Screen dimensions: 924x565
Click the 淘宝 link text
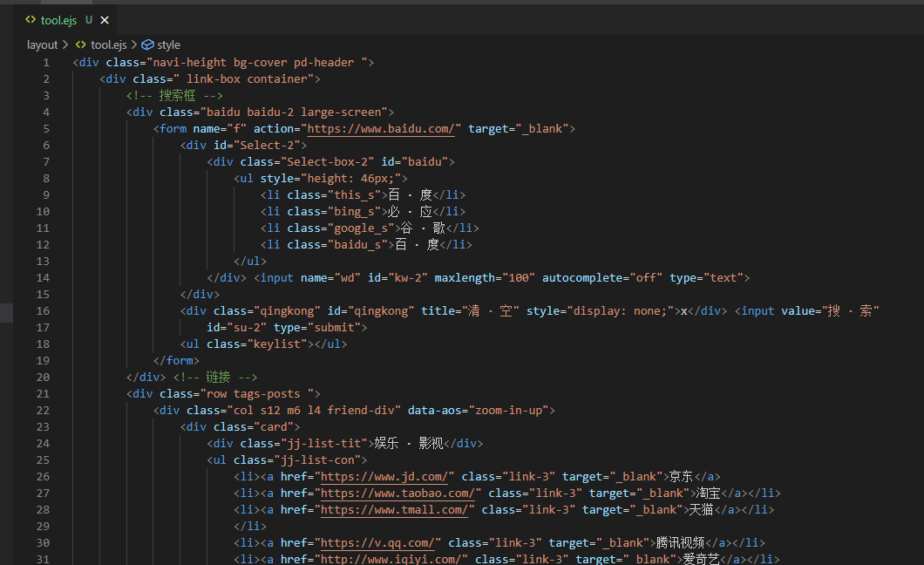point(708,494)
